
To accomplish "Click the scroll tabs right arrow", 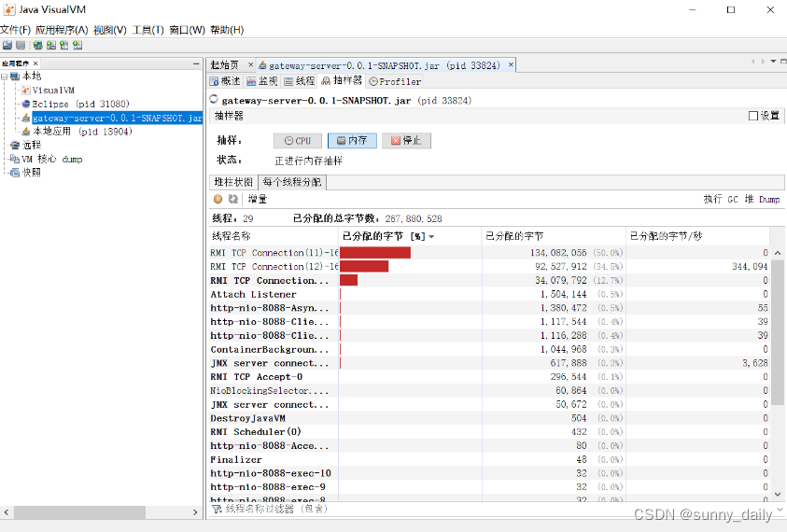I will (763, 62).
